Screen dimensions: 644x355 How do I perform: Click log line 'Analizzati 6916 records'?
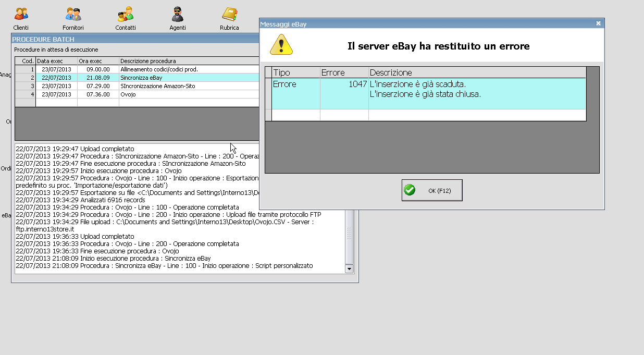click(80, 200)
